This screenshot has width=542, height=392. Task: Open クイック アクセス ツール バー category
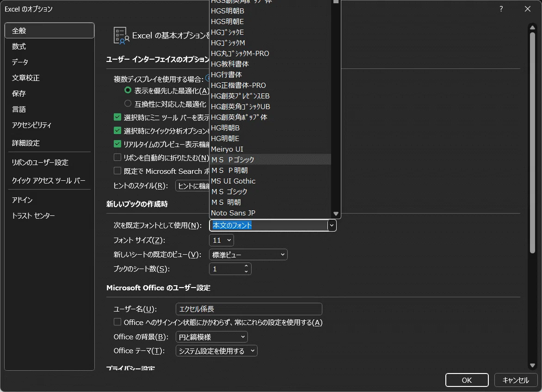click(49, 180)
